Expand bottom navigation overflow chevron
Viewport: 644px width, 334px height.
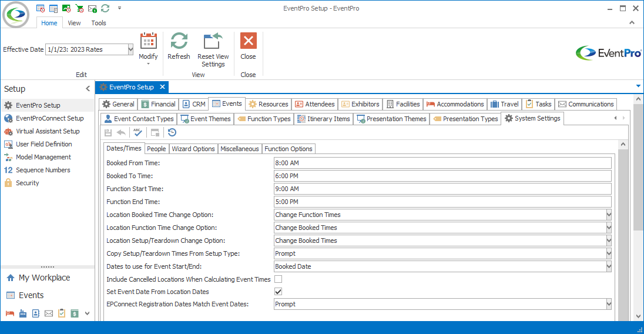coord(87,313)
